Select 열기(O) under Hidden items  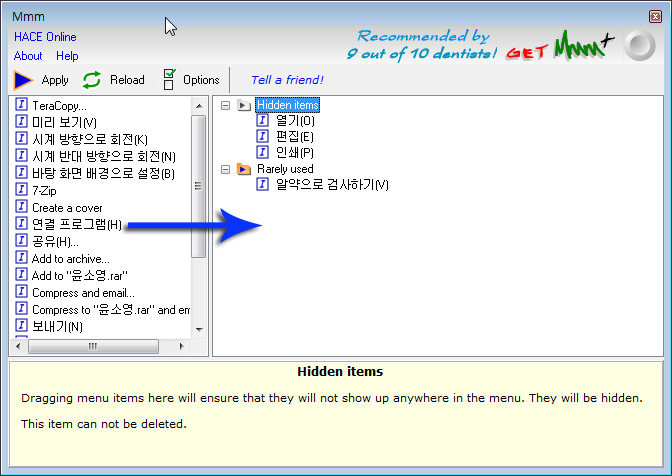click(295, 121)
